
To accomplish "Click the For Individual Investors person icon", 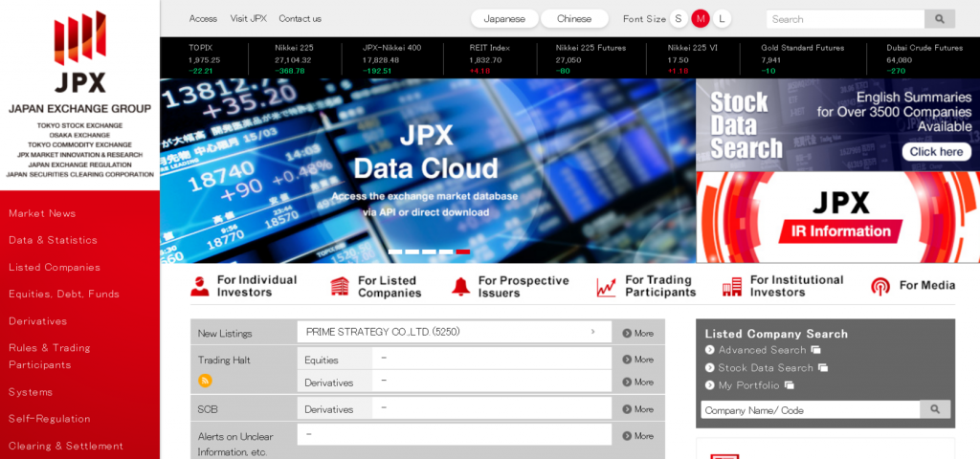I will coord(199,286).
